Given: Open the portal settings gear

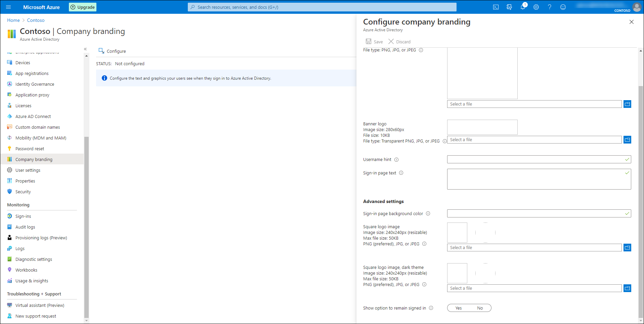Looking at the screenshot, I should (536, 7).
